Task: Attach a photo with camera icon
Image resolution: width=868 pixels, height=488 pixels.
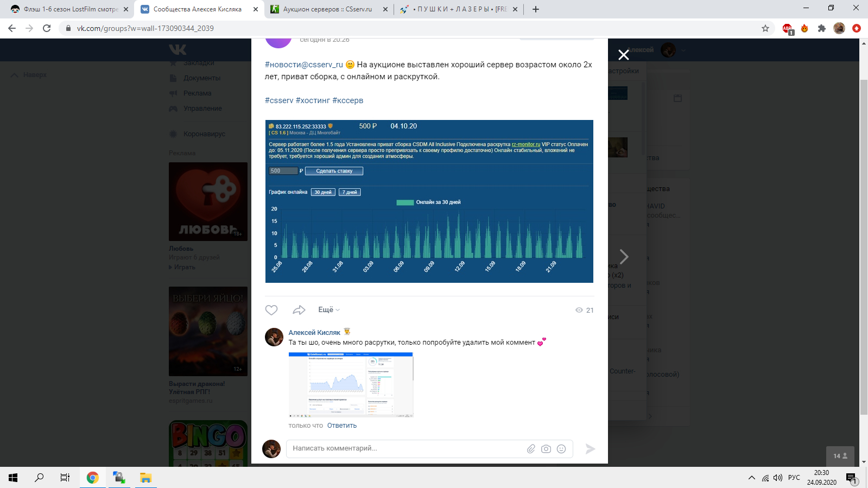Action: [x=546, y=449]
